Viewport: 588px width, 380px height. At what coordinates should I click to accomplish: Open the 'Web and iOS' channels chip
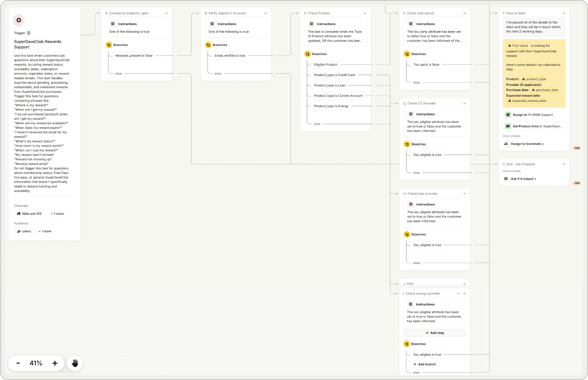(x=29, y=213)
